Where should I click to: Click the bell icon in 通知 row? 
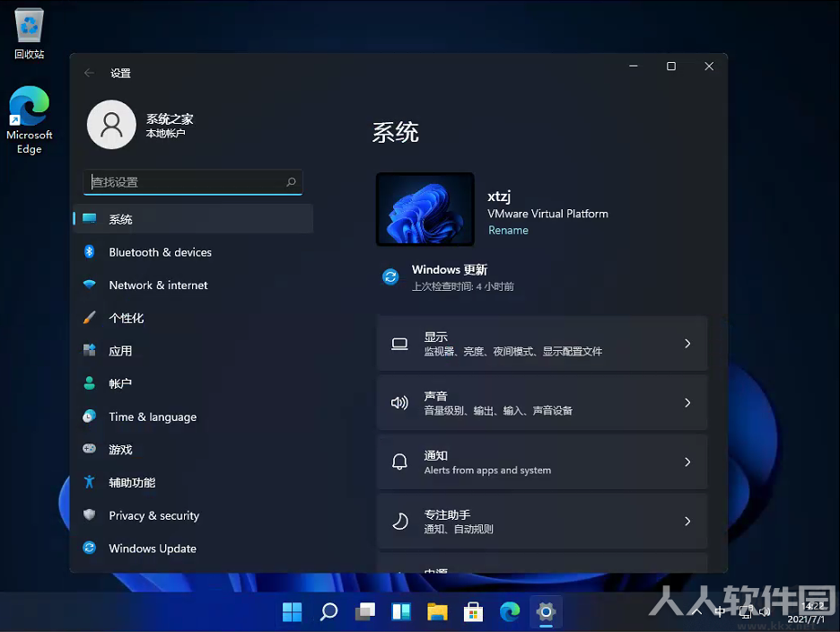(x=399, y=461)
